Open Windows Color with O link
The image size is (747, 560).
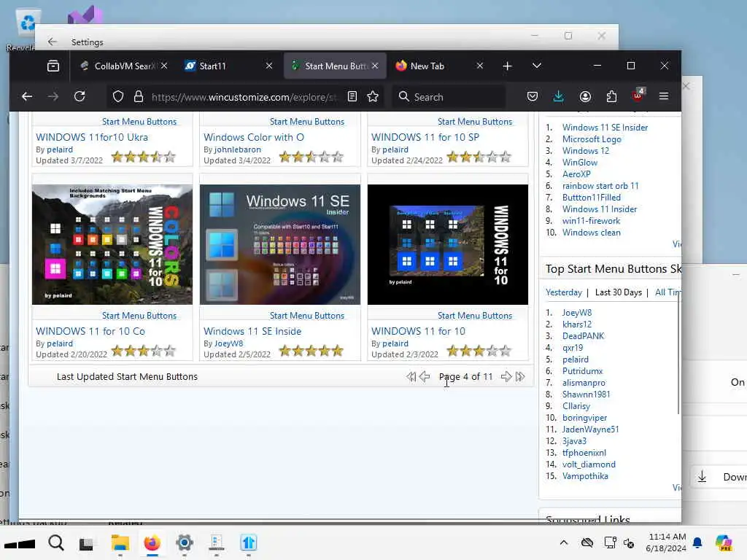[x=253, y=137]
